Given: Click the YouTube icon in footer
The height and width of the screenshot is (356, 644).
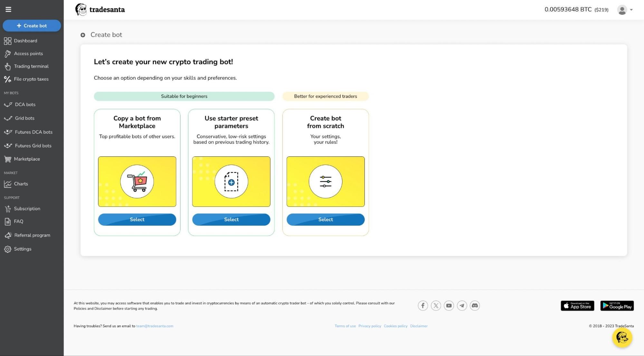Looking at the screenshot, I should [448, 305].
